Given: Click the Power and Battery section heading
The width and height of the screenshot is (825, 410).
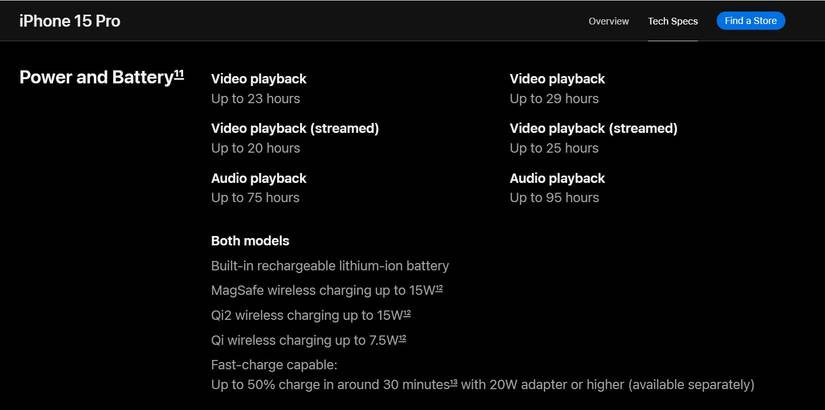Looking at the screenshot, I should coord(96,78).
